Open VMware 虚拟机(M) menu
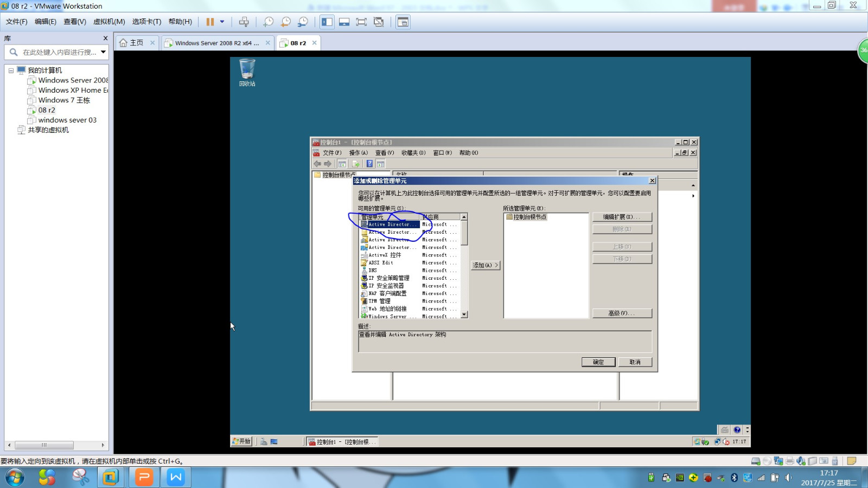Viewport: 868px width, 488px height. pos(109,22)
